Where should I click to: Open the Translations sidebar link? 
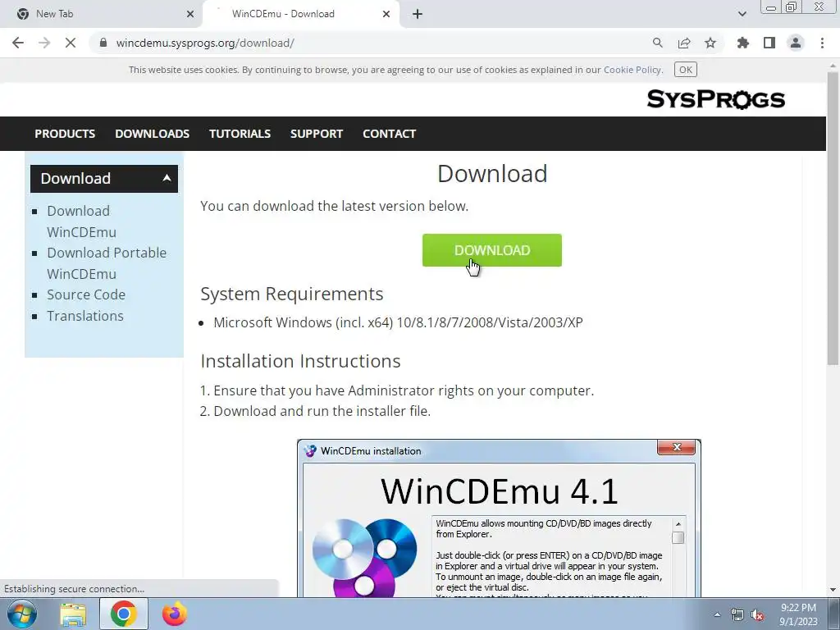click(85, 316)
